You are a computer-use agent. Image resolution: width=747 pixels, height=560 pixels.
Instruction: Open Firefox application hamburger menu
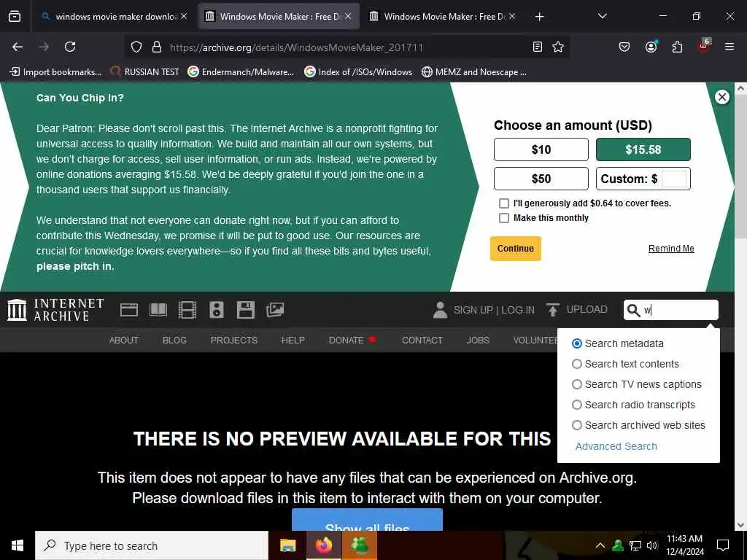click(x=729, y=47)
